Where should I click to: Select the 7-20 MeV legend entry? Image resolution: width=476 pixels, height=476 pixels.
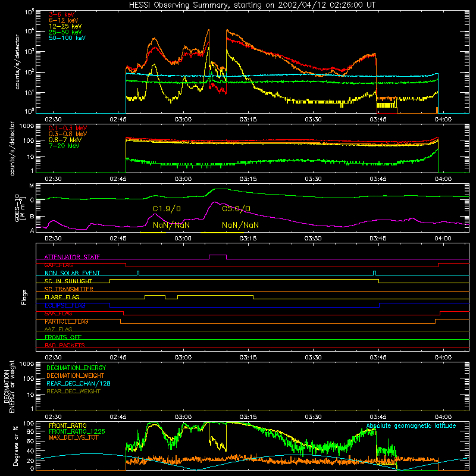click(x=64, y=146)
